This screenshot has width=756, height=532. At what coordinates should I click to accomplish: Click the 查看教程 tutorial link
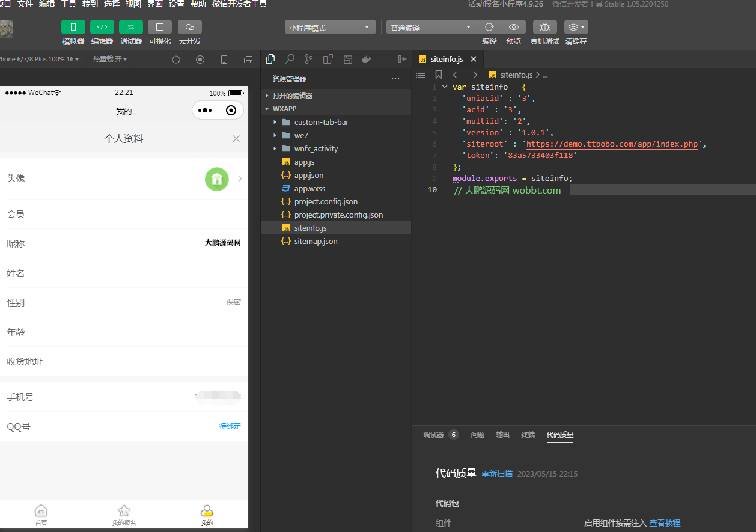[x=665, y=522]
